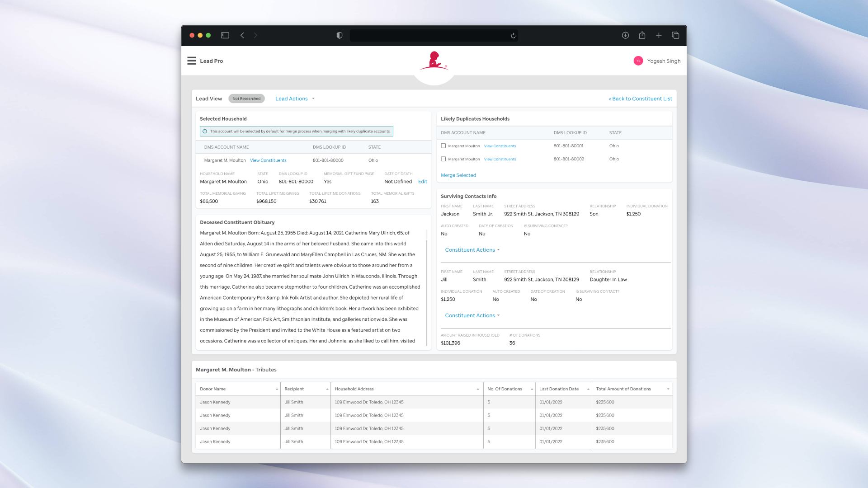Click the browser back arrow
This screenshot has height=488, width=868.
pos(242,35)
